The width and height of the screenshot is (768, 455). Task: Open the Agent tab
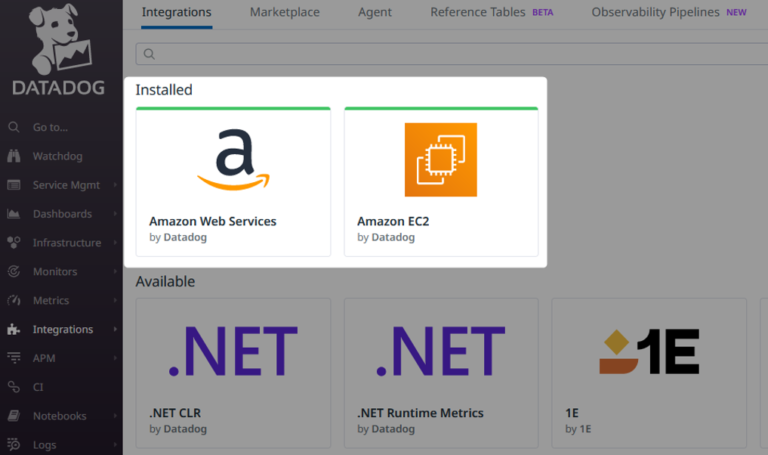coord(373,13)
